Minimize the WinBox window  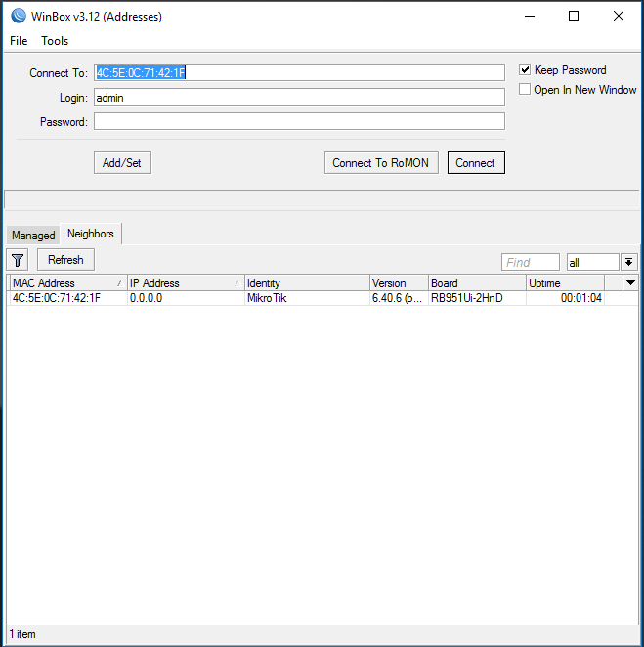[x=530, y=16]
